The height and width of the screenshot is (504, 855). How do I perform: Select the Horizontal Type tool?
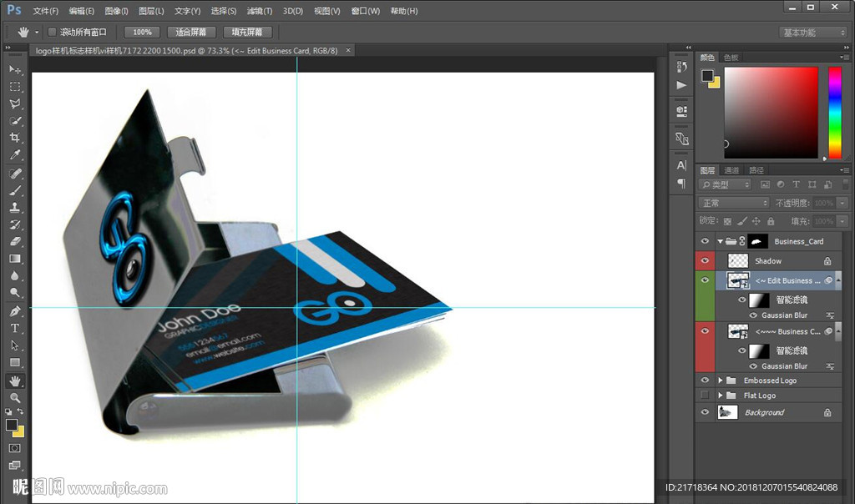pyautogui.click(x=15, y=328)
